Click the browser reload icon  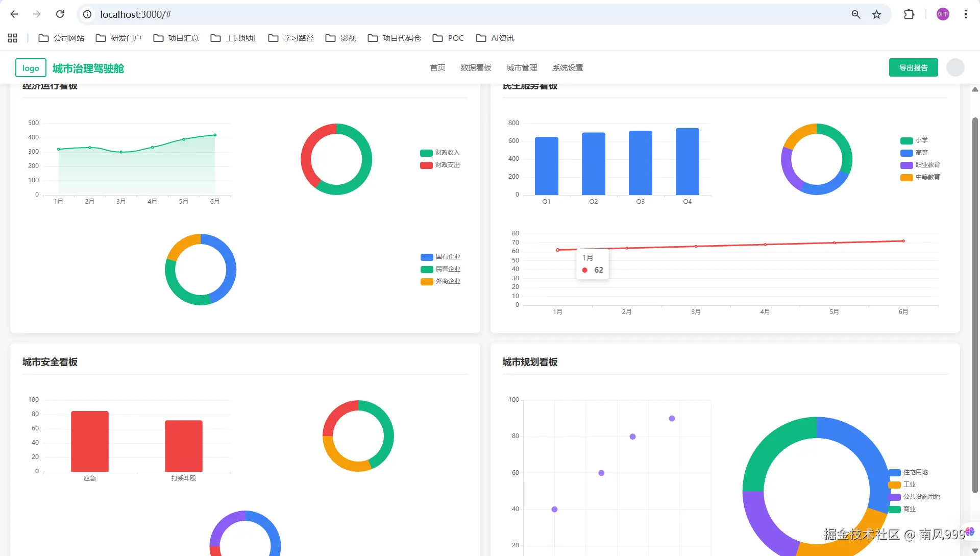60,14
